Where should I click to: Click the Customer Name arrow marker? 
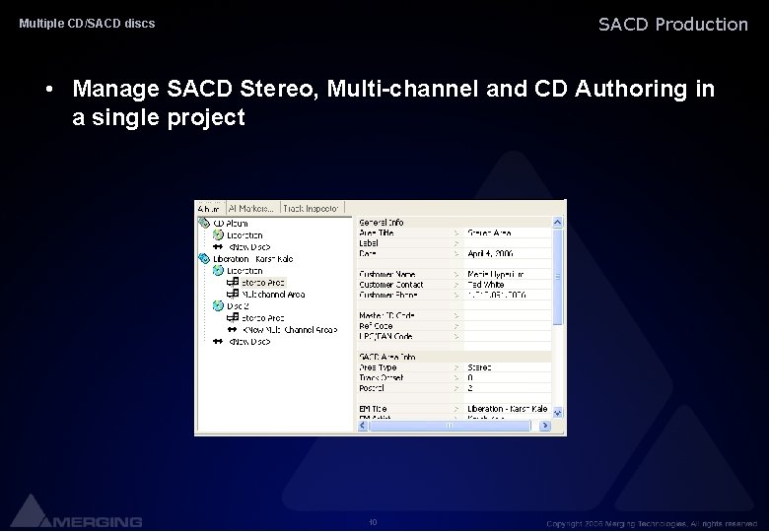[x=456, y=275]
